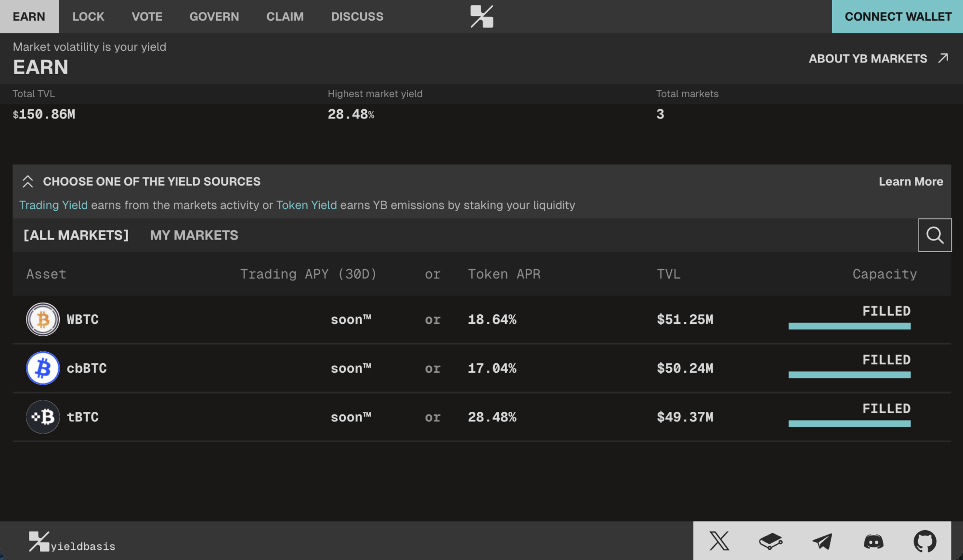Click the X (Twitter) footer icon
Screen dimensions: 963x560
point(719,541)
